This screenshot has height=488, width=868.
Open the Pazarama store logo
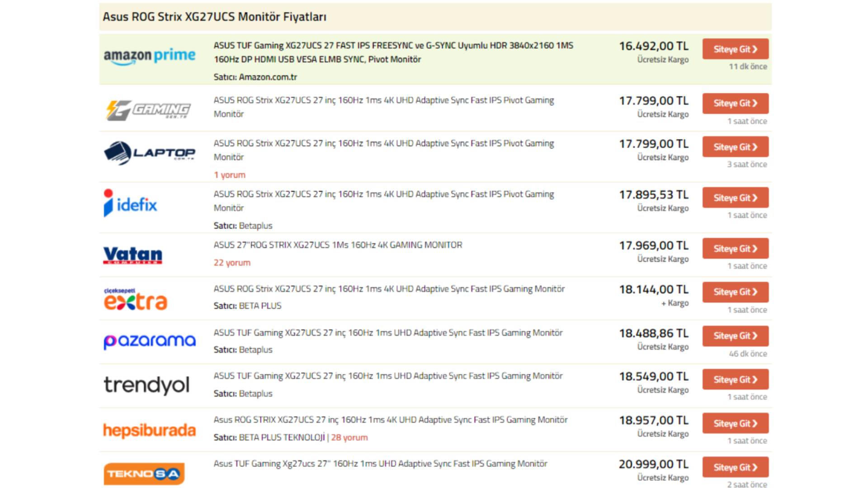[150, 341]
